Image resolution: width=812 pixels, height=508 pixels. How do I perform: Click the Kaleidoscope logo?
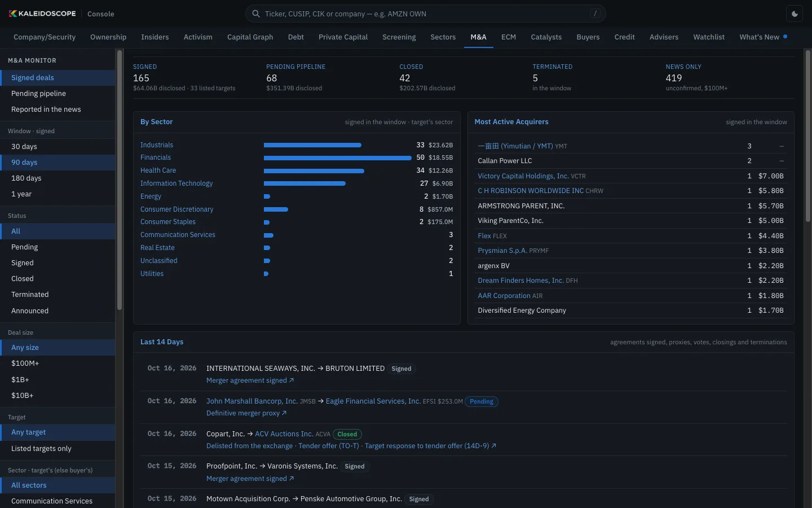(x=42, y=14)
